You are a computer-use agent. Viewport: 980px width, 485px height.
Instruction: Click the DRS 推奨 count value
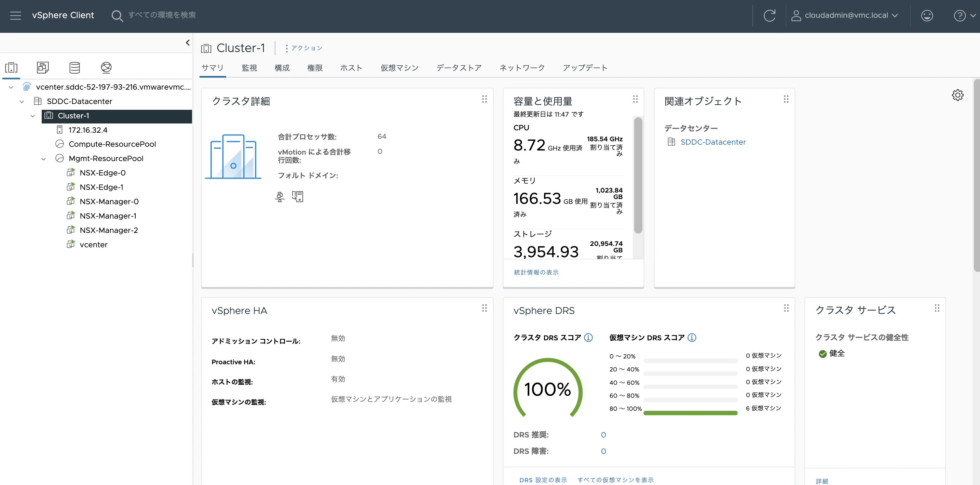pyautogui.click(x=603, y=435)
